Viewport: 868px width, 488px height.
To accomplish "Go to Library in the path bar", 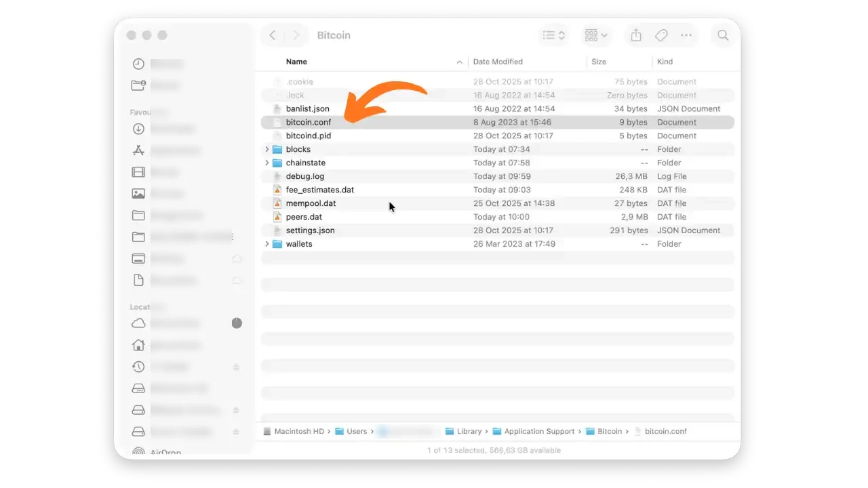I will [x=468, y=431].
